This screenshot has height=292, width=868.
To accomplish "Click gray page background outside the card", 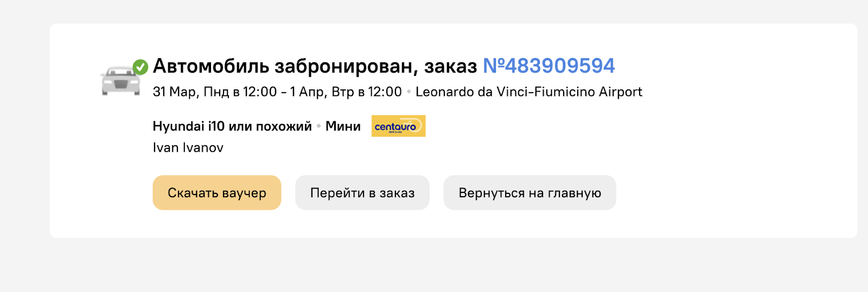I will point(434,265).
